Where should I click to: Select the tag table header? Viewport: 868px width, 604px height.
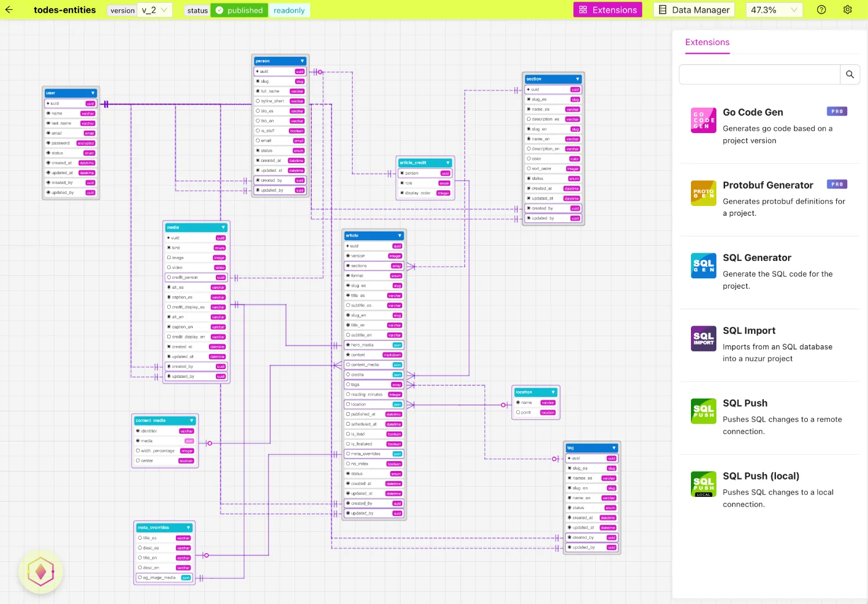point(593,448)
